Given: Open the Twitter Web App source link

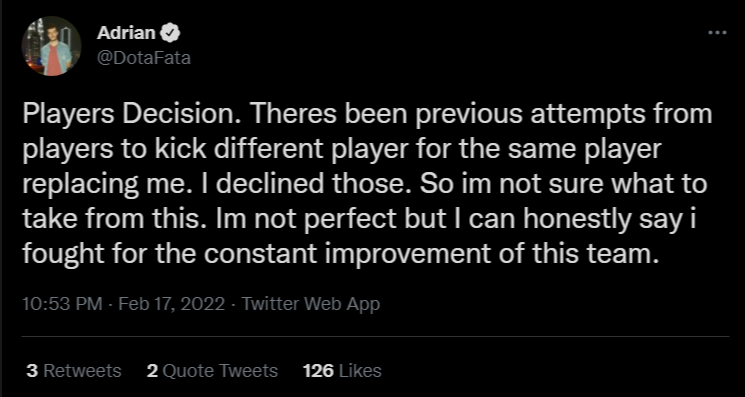Looking at the screenshot, I should [311, 303].
